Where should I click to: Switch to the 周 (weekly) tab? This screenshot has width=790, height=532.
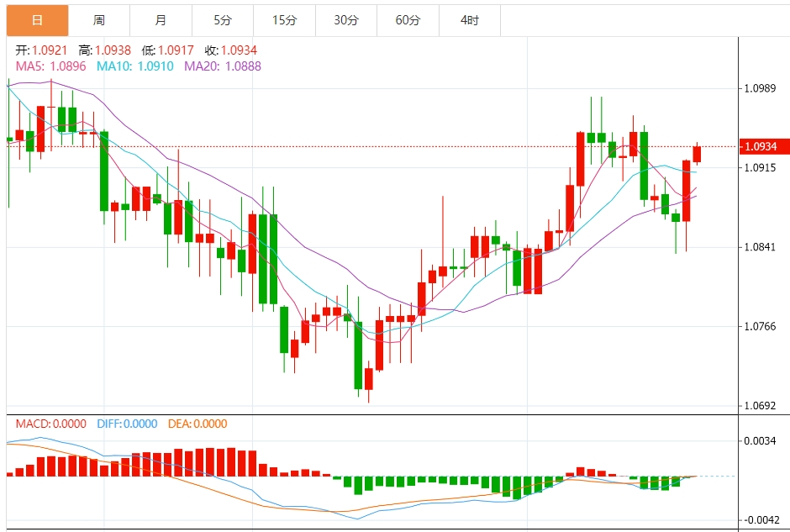point(99,19)
